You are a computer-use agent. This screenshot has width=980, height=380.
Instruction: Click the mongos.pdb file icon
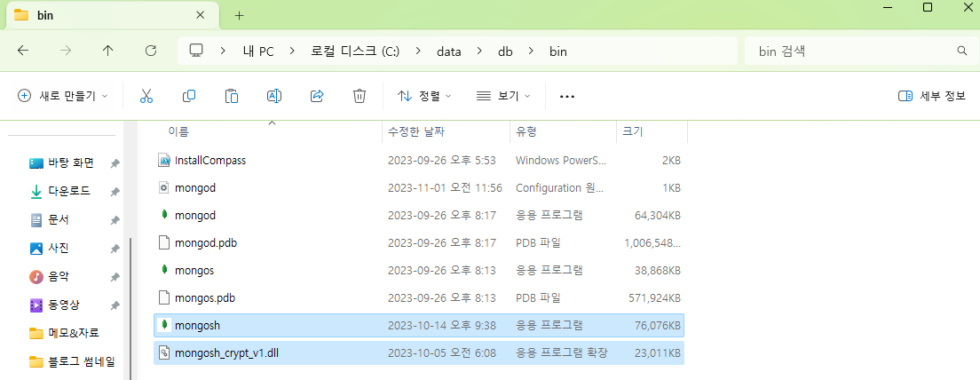[x=163, y=297]
